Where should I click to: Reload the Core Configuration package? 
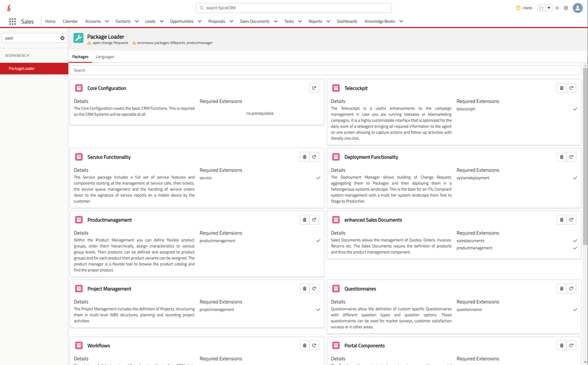tap(315, 88)
